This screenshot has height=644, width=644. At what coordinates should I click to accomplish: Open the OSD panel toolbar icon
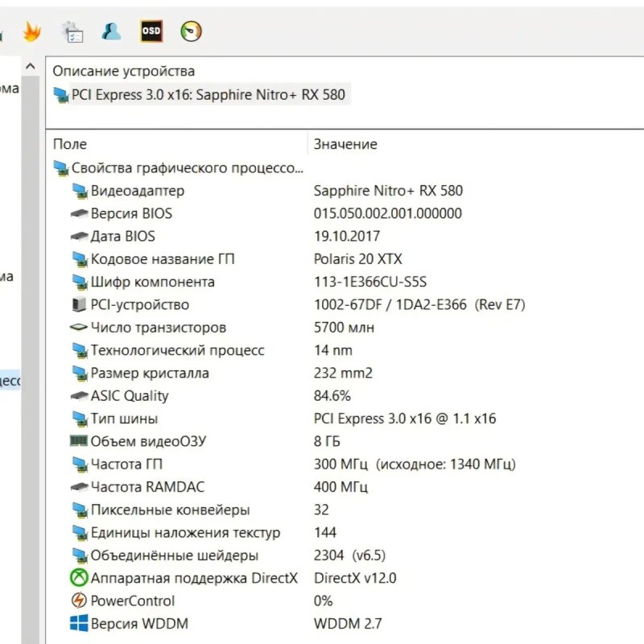[151, 31]
